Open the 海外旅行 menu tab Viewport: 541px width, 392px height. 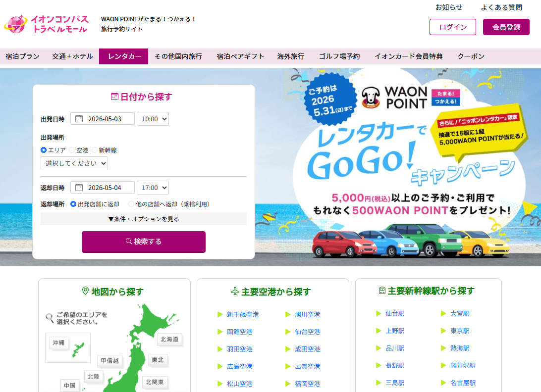coord(291,56)
